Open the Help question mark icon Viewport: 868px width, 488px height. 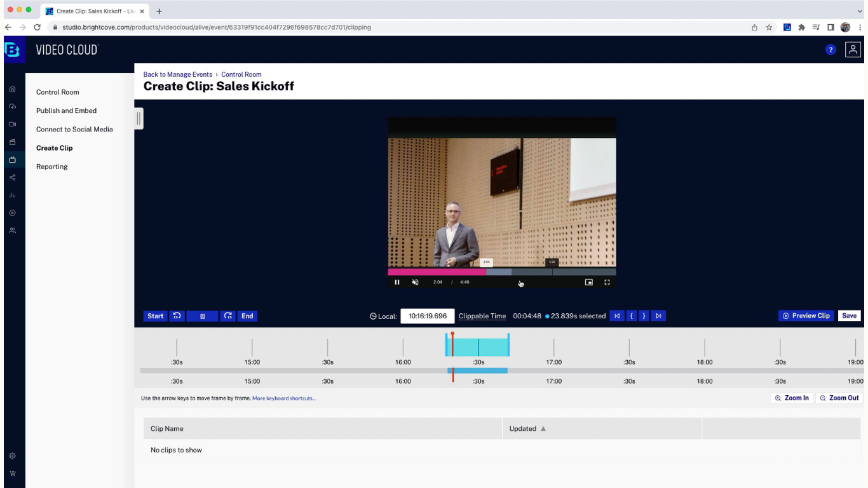[x=830, y=50]
